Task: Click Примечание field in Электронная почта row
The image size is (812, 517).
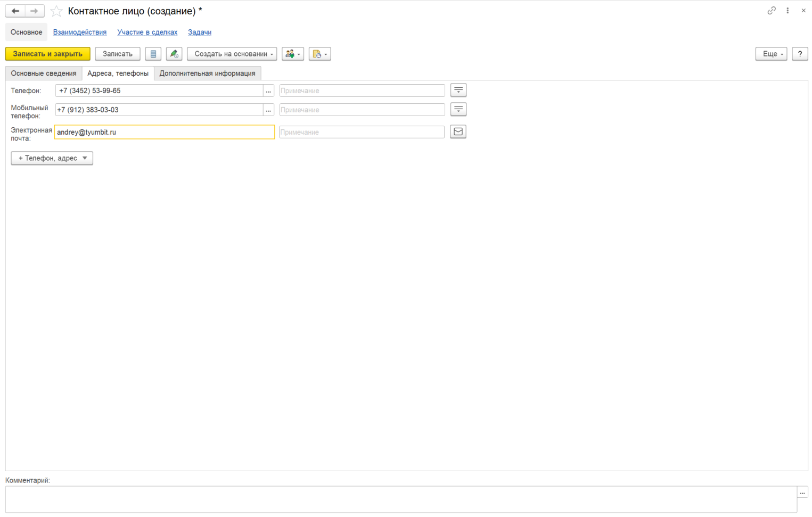Action: coord(362,132)
